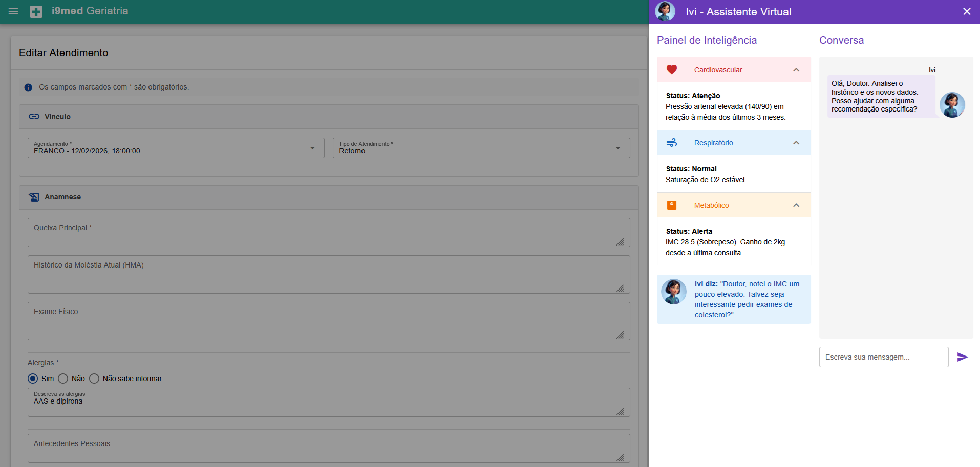
Task: Click the Painel de Inteligência heading
Action: (x=707, y=40)
